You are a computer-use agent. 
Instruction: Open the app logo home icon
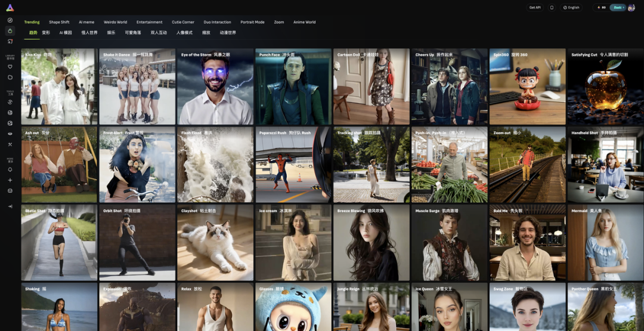click(x=10, y=7)
